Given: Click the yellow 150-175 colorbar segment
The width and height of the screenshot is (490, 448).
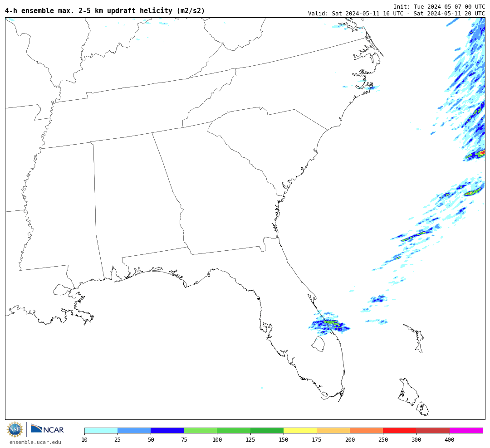Looking at the screenshot, I should click(300, 430).
